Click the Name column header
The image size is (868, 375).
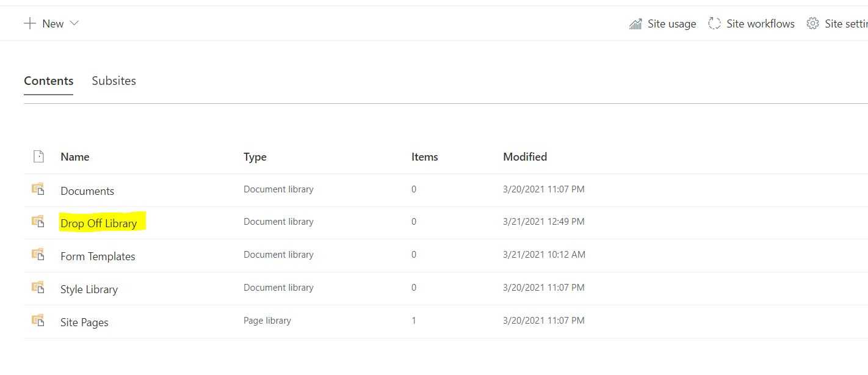pos(74,156)
